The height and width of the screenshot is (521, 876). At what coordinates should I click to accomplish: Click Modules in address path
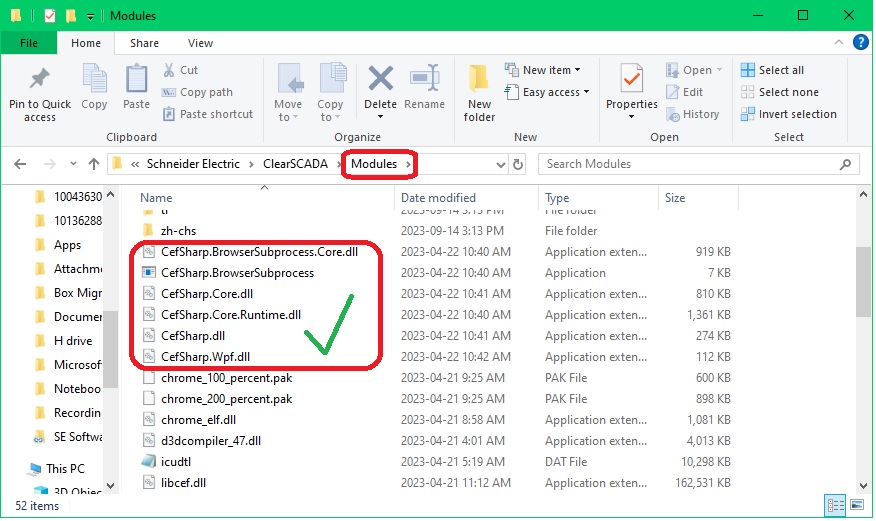(x=374, y=164)
